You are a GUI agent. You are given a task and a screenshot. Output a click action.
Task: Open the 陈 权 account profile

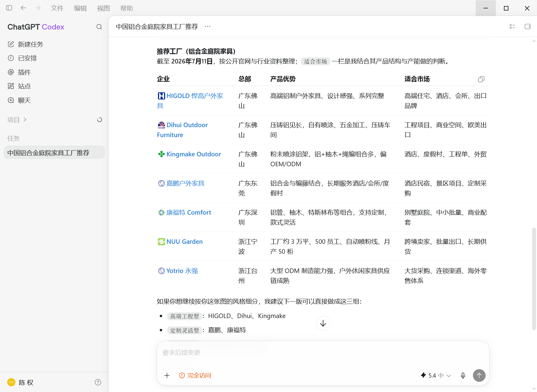20,382
